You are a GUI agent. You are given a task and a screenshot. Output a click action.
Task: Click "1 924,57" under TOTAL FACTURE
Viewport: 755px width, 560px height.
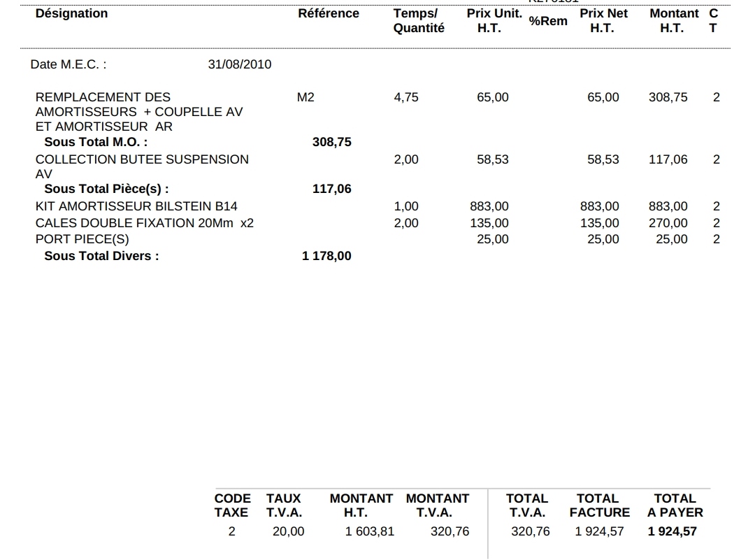point(599,531)
